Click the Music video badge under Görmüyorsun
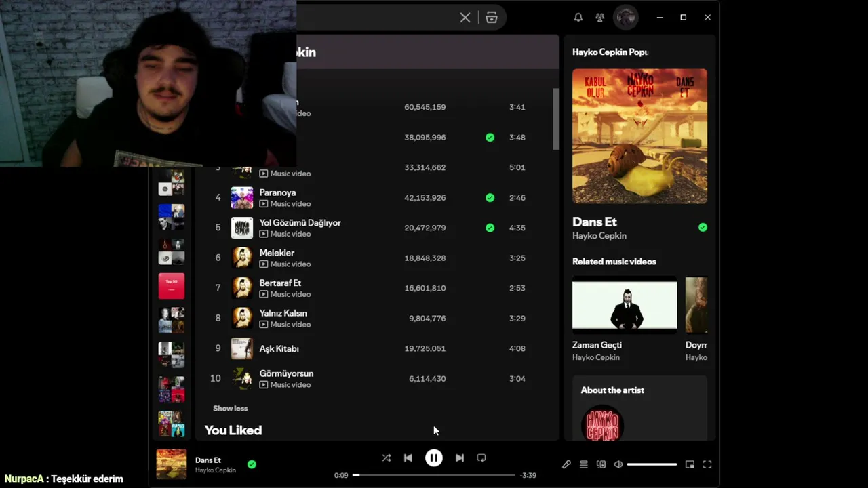This screenshot has height=488, width=868. pos(285,385)
